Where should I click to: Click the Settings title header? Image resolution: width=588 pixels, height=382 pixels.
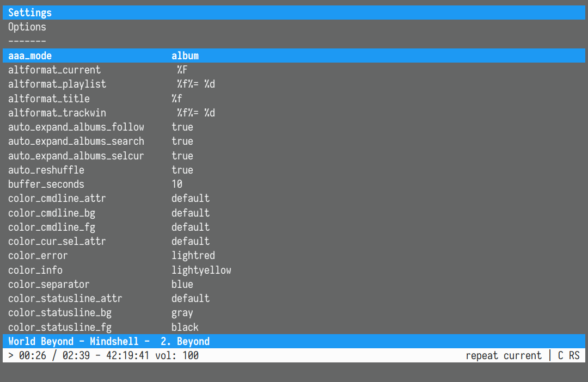(30, 13)
